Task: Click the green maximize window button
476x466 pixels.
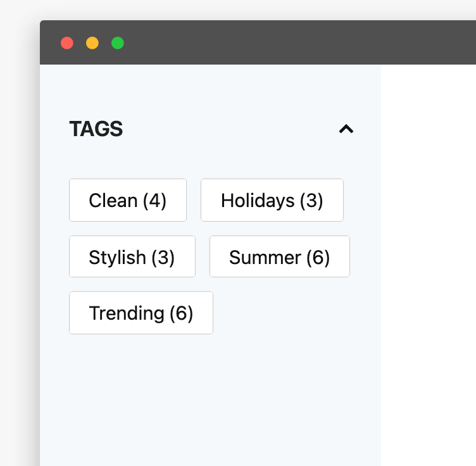Action: pos(118,43)
